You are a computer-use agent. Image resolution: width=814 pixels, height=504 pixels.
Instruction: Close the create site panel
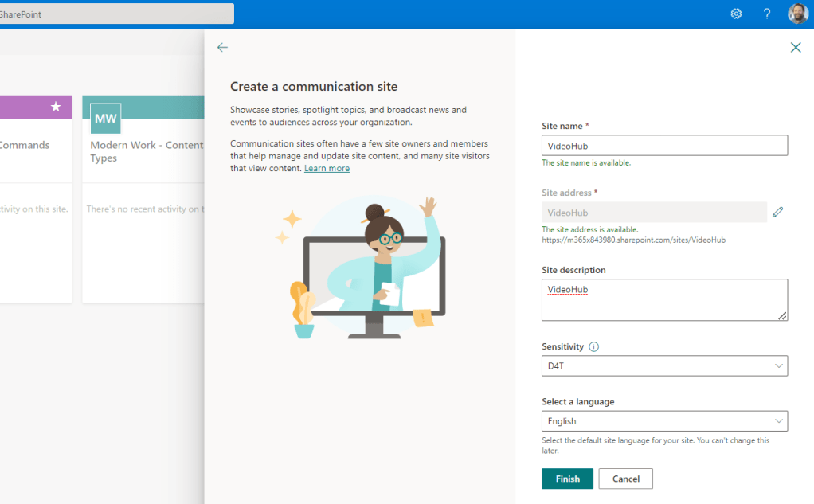click(795, 48)
